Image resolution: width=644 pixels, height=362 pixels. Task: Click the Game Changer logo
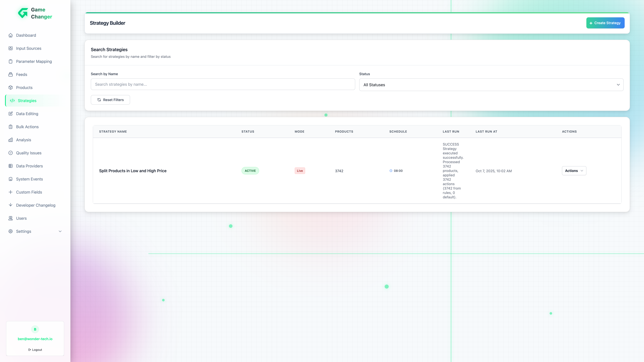(x=23, y=13)
